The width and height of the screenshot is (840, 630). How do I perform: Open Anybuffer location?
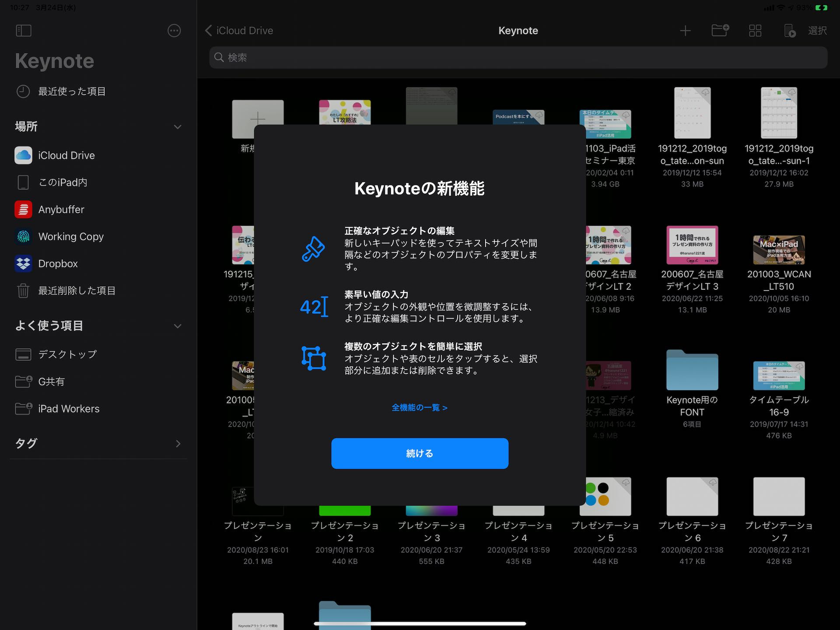(x=98, y=210)
